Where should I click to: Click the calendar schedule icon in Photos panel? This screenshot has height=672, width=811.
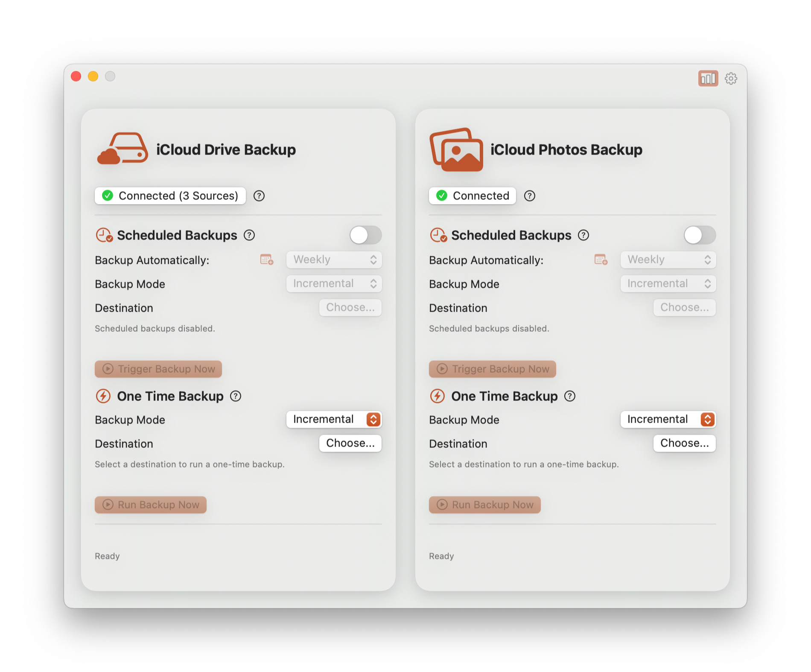pyautogui.click(x=601, y=260)
